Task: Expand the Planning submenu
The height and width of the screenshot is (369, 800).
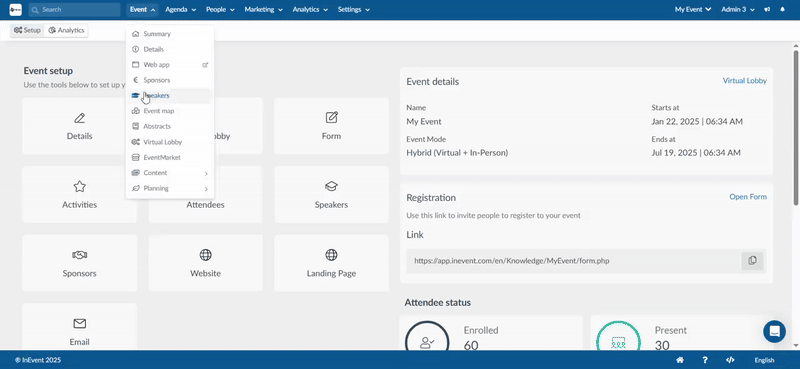Action: 170,188
